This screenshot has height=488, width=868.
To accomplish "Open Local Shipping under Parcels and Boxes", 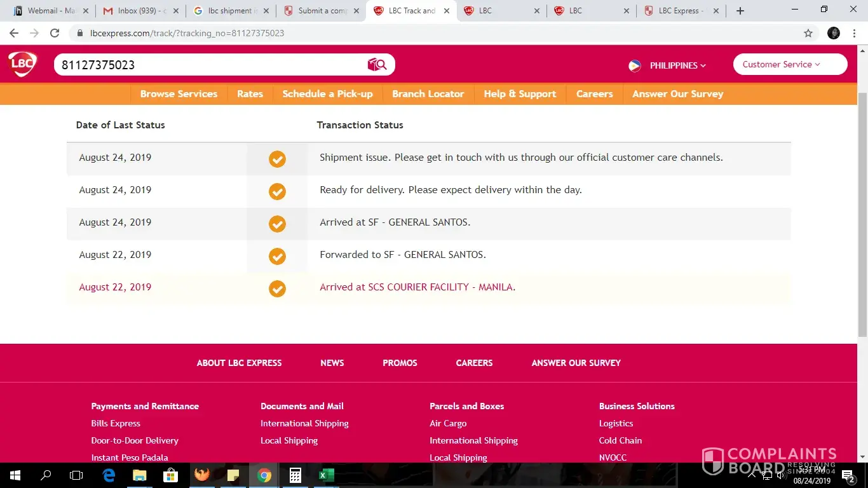I will pos(458,457).
